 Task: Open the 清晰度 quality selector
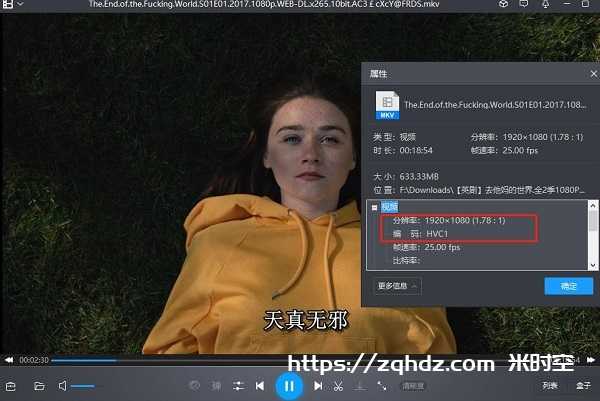pyautogui.click(x=413, y=386)
